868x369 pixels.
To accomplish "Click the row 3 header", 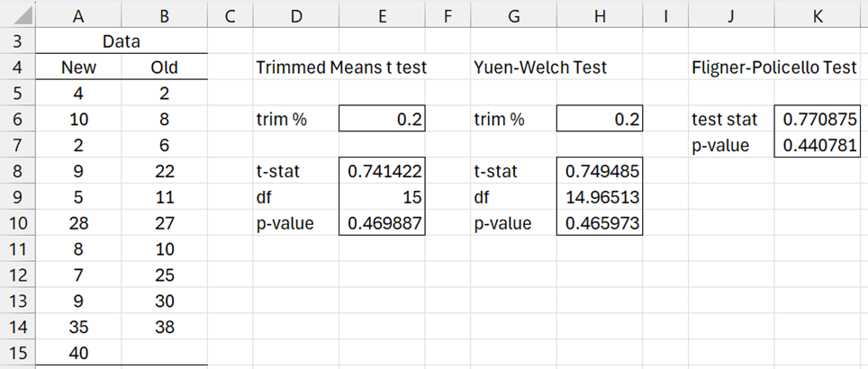I will click(x=18, y=40).
